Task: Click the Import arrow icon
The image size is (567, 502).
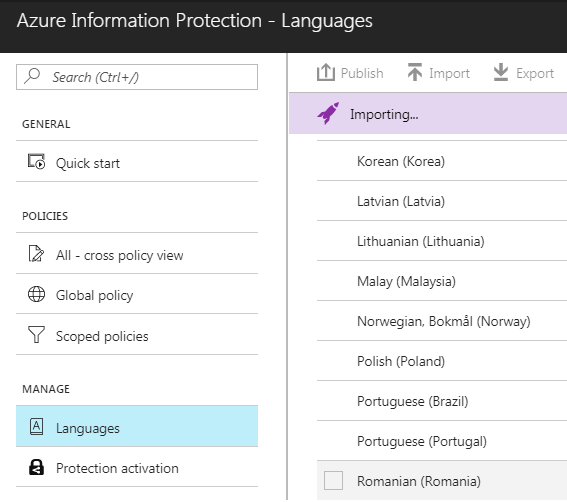Action: (x=415, y=72)
